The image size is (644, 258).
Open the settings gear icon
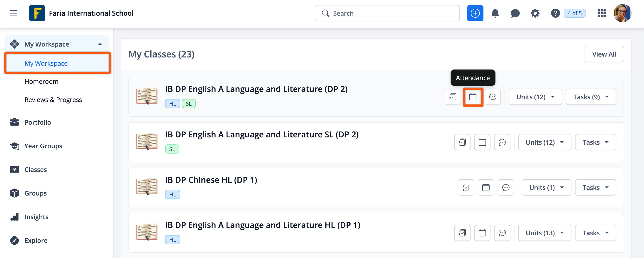535,13
